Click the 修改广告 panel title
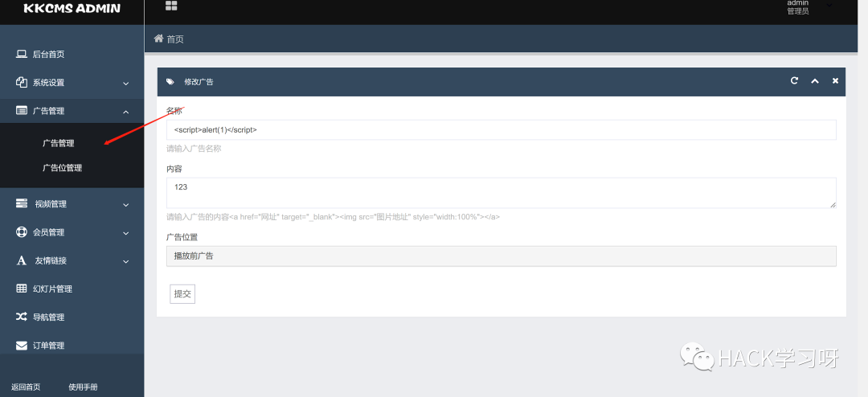The height and width of the screenshot is (397, 868). coord(199,82)
